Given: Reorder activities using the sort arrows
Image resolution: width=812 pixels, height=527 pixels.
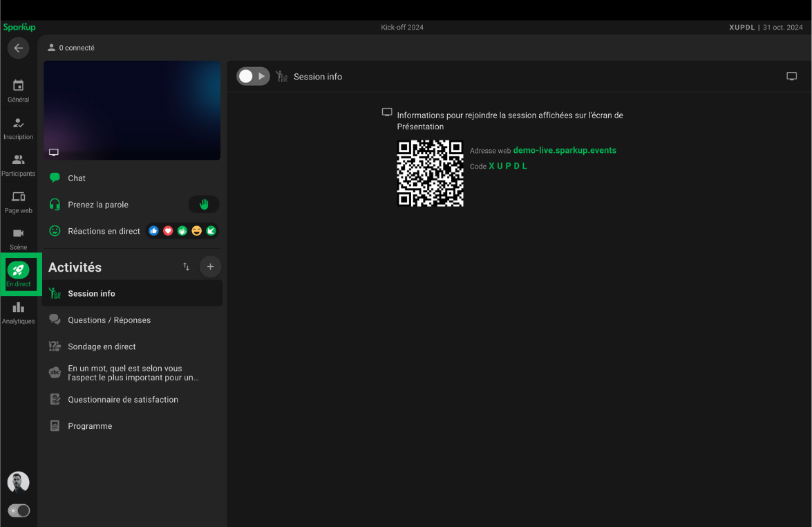Looking at the screenshot, I should point(186,267).
